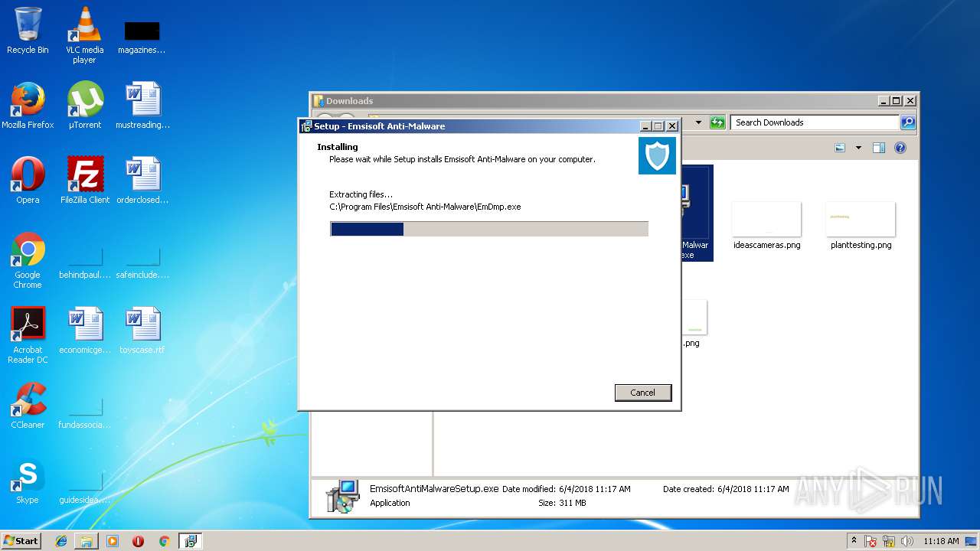980x551 pixels.
Task: Select the magazines desktop file icon
Action: click(x=142, y=35)
